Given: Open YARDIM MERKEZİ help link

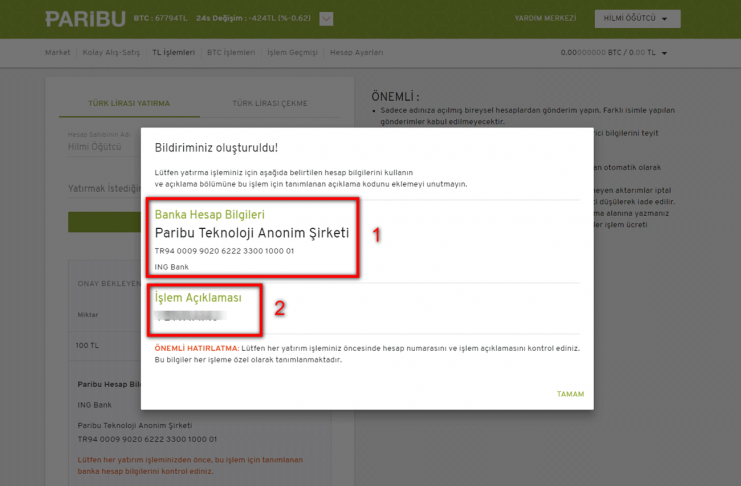Looking at the screenshot, I should tap(545, 18).
